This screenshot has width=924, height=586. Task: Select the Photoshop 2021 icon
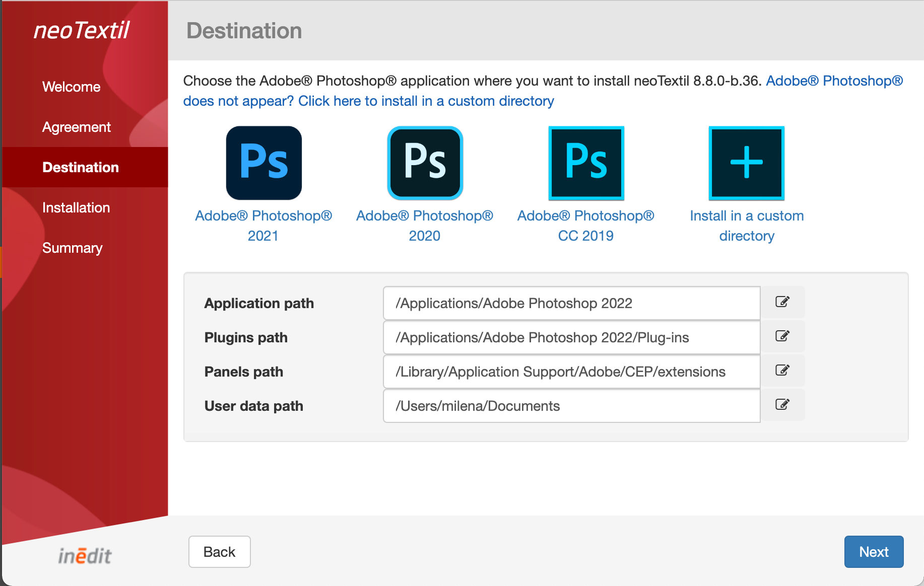[263, 163]
